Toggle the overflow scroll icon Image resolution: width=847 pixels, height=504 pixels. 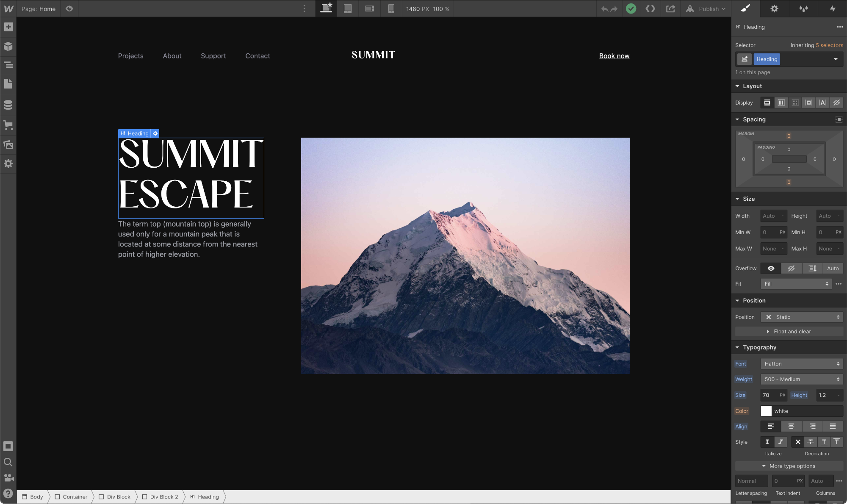(812, 268)
